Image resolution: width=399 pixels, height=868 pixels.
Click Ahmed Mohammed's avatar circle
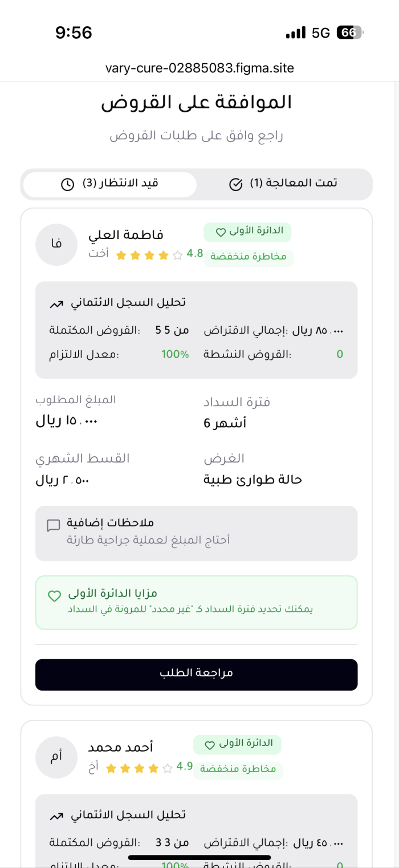[x=56, y=757]
